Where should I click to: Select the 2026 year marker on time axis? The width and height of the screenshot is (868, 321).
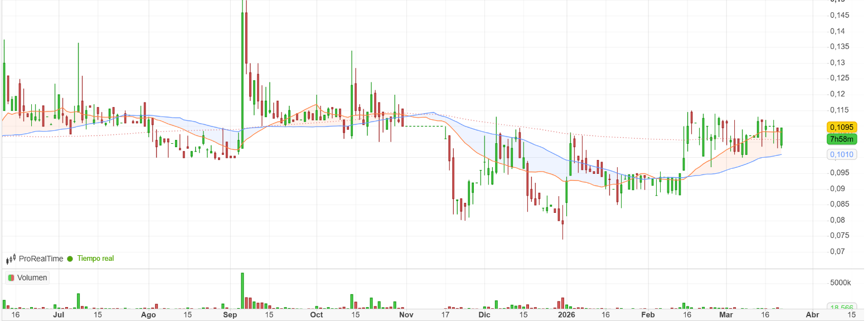click(566, 315)
